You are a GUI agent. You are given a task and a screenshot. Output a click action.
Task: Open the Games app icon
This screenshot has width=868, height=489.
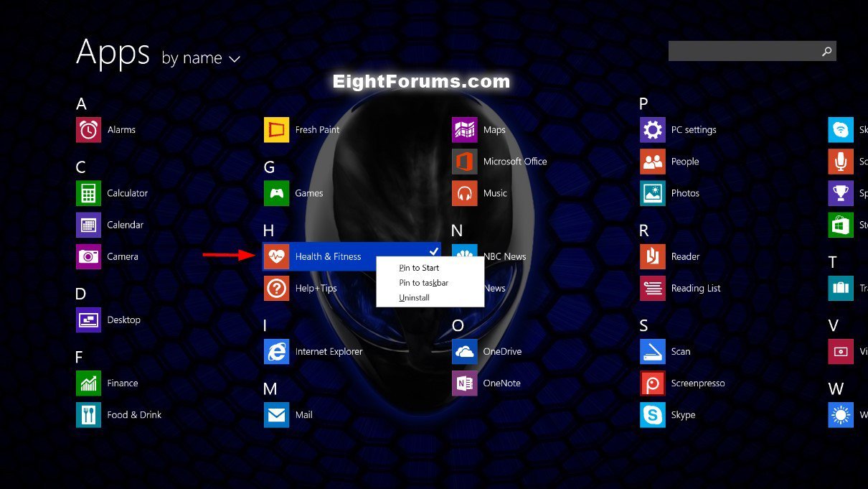276,193
